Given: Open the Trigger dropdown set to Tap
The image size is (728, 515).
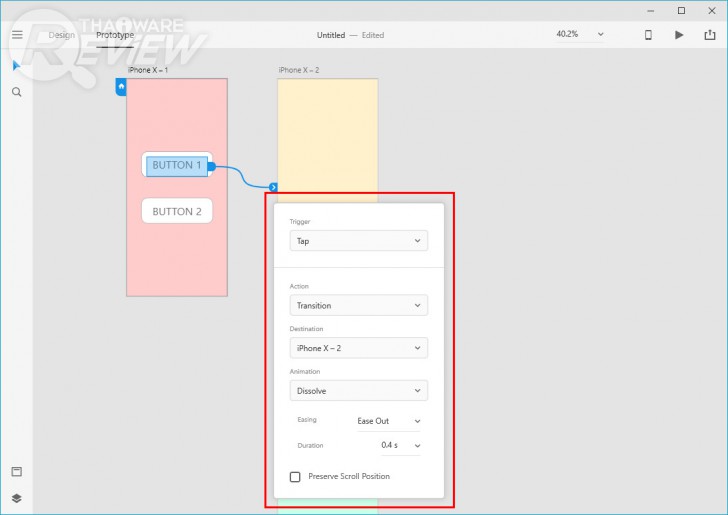Looking at the screenshot, I should point(358,241).
